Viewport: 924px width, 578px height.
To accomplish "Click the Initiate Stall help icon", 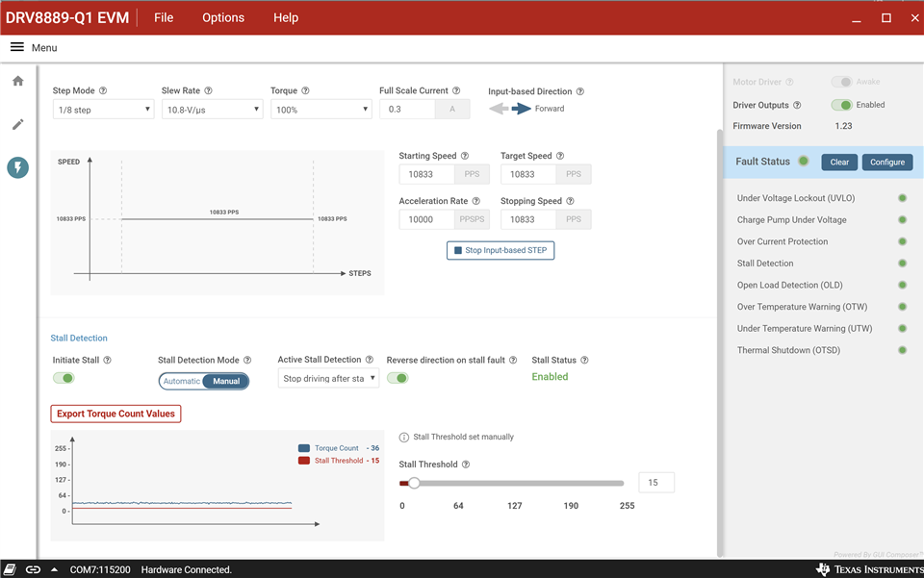I will tap(107, 361).
